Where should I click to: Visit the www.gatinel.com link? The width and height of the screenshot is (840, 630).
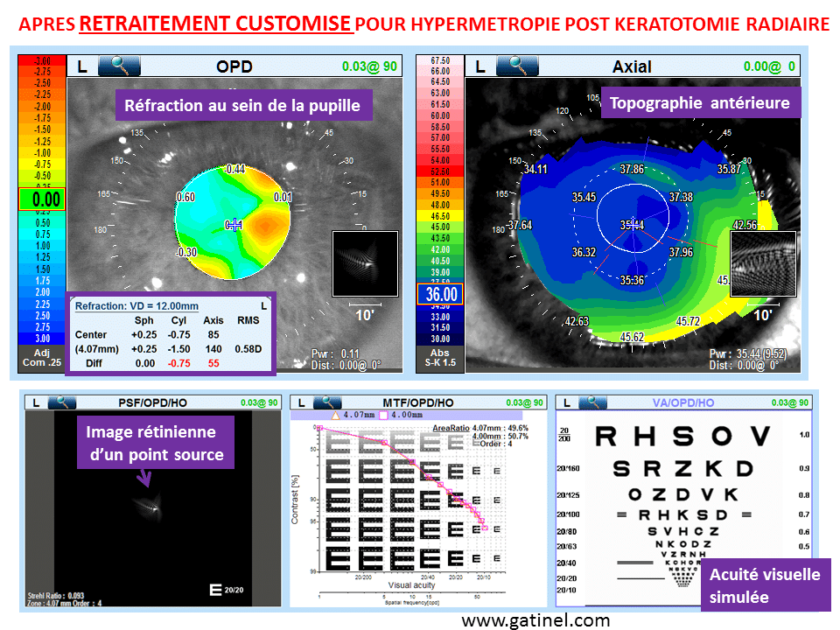tap(535, 620)
